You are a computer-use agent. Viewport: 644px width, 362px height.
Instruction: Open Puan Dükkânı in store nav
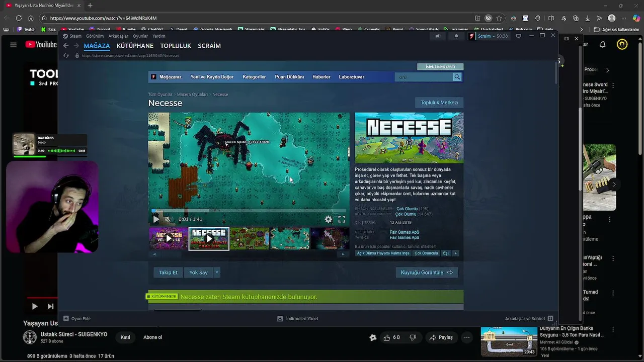(x=289, y=77)
